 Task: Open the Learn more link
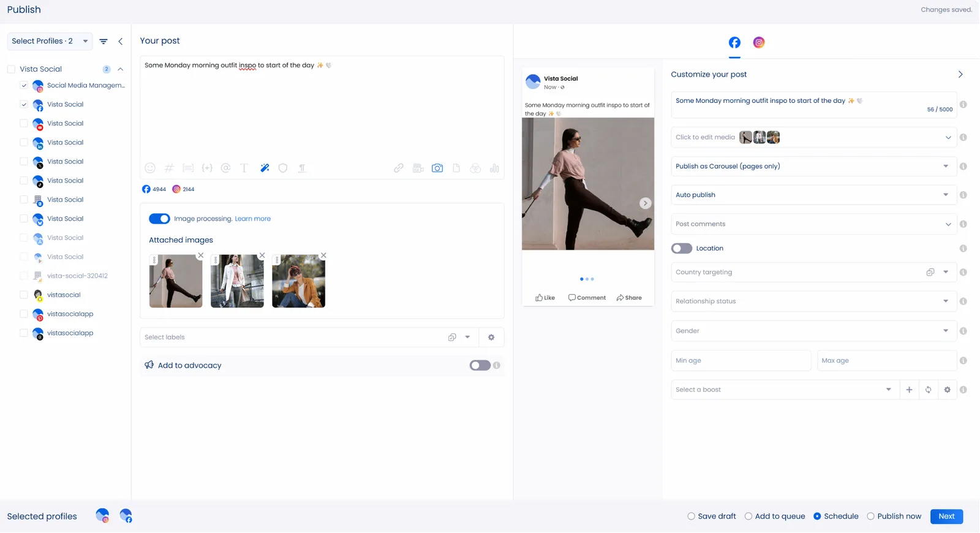(252, 219)
